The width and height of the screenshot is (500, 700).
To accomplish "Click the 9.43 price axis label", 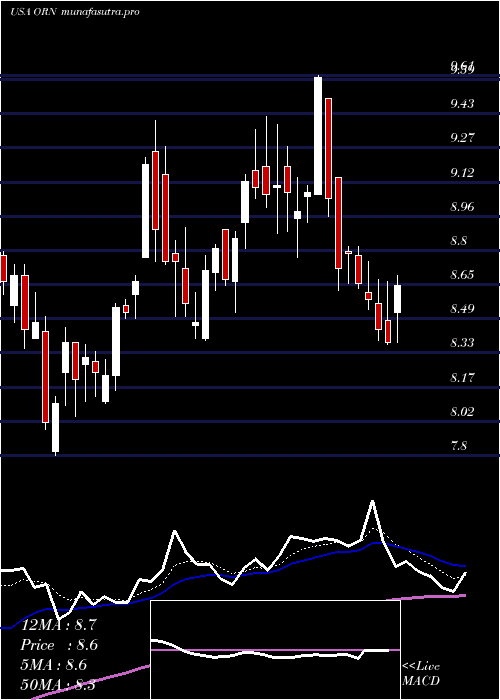I will pos(462,104).
